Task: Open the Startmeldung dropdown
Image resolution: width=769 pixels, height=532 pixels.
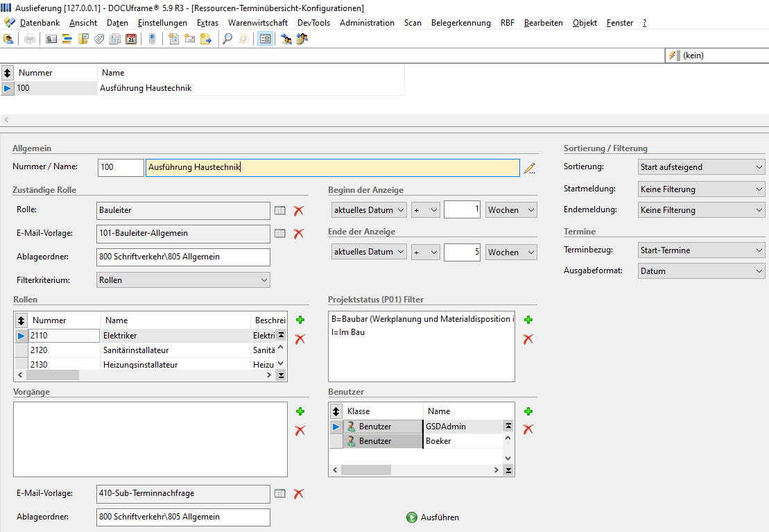Action: 701,189
